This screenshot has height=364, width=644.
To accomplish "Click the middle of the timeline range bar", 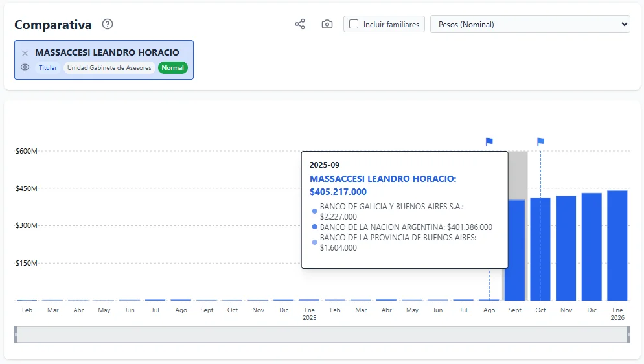I will 322,334.
